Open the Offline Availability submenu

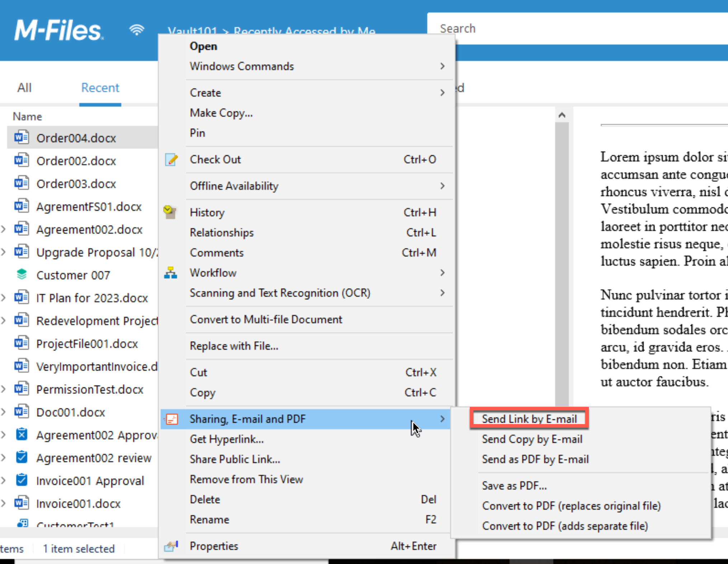(x=307, y=186)
